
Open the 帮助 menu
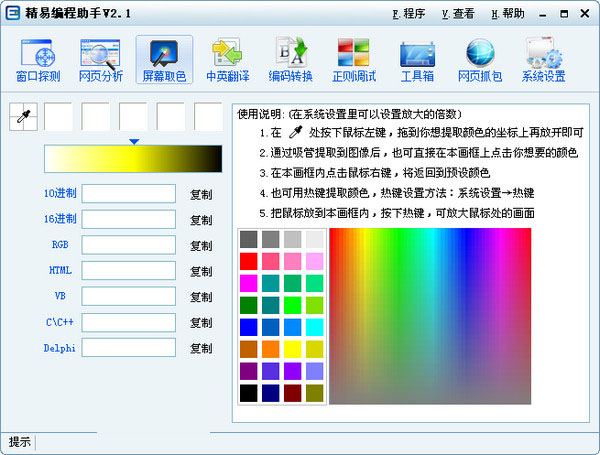508,14
